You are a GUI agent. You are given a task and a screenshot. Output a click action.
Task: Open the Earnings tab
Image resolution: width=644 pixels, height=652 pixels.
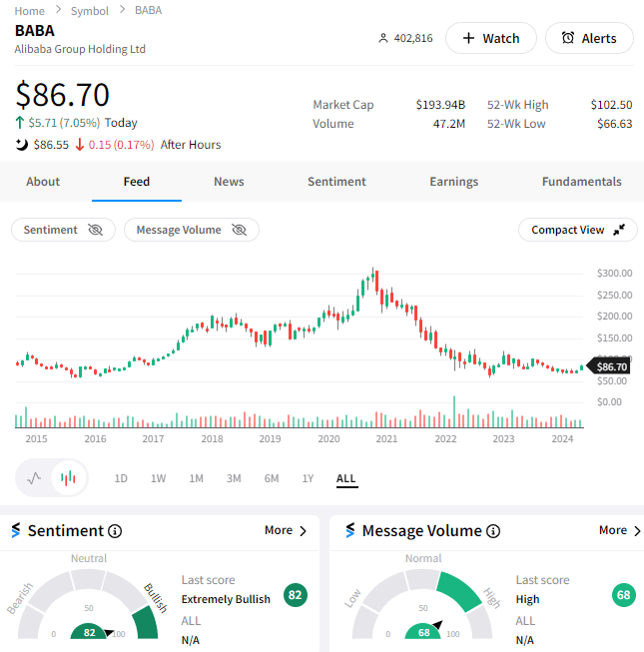point(453,182)
